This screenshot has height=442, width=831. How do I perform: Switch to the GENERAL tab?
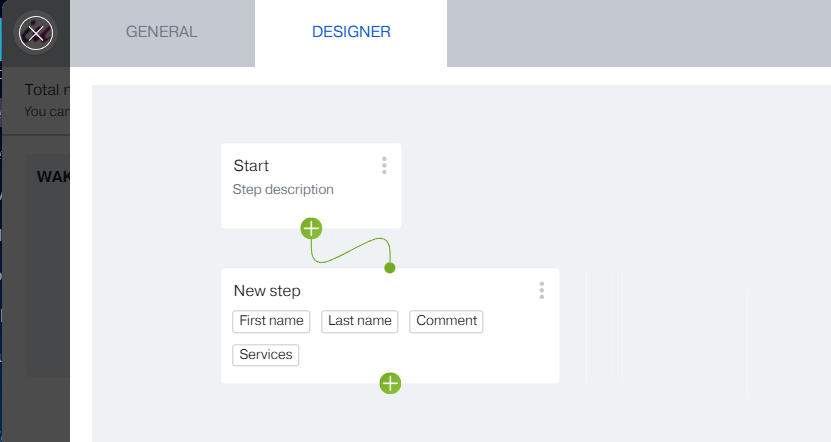[162, 32]
